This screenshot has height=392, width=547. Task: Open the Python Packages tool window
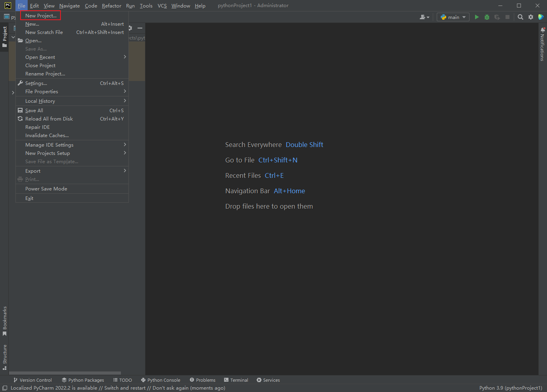pos(83,380)
